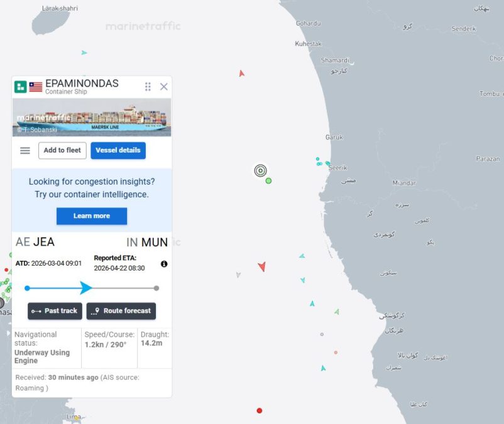
Task: Click the drag handle dots icon
Action: pos(148,87)
